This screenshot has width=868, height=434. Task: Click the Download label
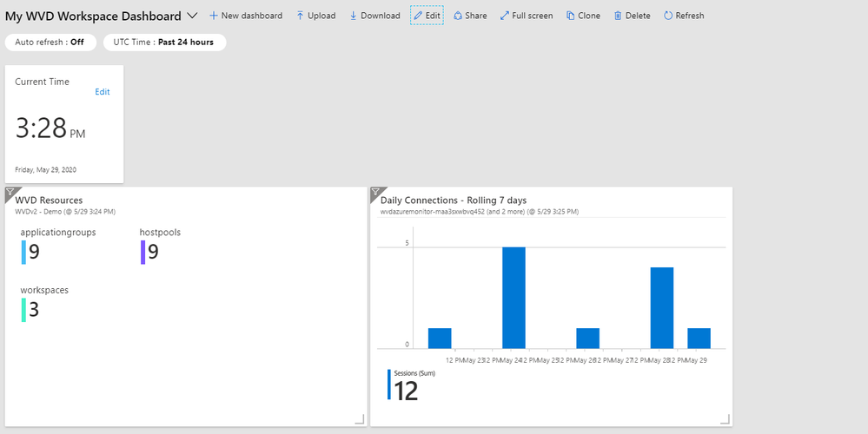point(381,16)
